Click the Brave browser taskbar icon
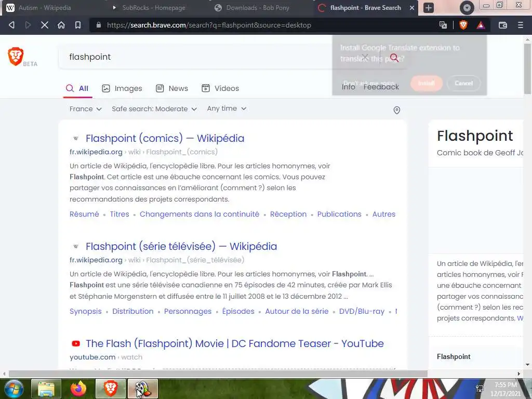Viewport: 532px width, 399px height. (x=111, y=389)
